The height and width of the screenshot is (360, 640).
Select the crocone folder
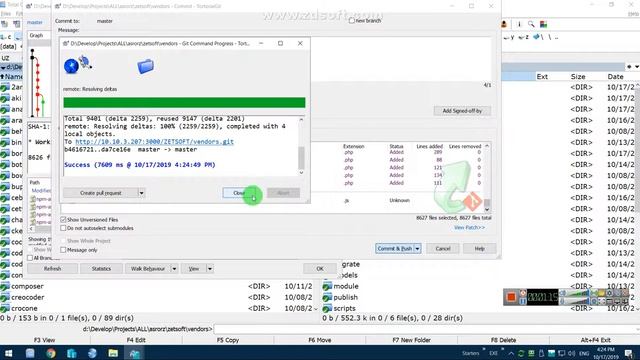tap(24, 308)
